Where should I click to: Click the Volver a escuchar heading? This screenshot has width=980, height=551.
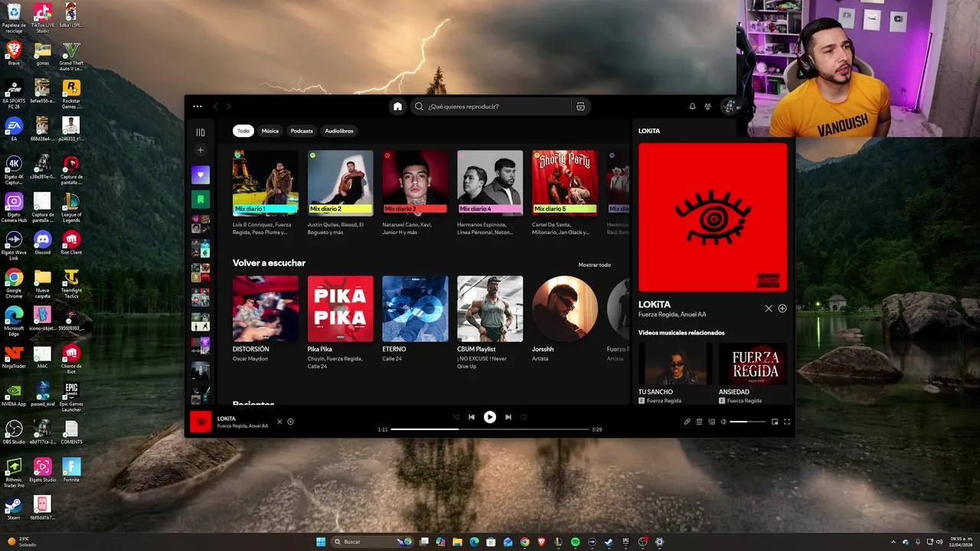269,263
